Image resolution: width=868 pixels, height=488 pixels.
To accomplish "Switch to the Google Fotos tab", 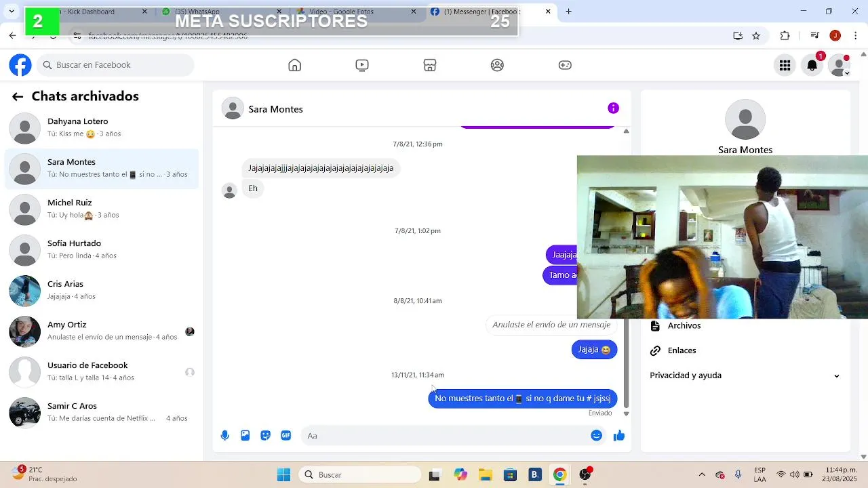I will click(x=355, y=12).
